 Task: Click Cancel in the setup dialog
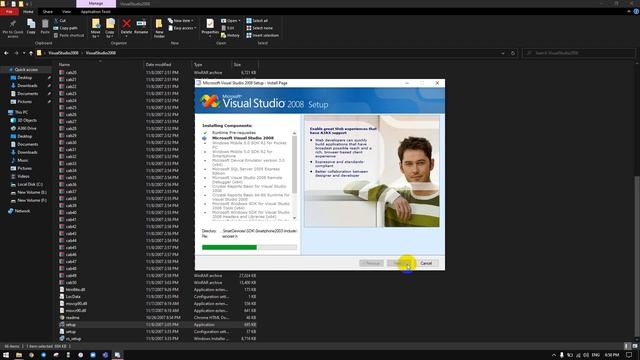tap(427, 263)
